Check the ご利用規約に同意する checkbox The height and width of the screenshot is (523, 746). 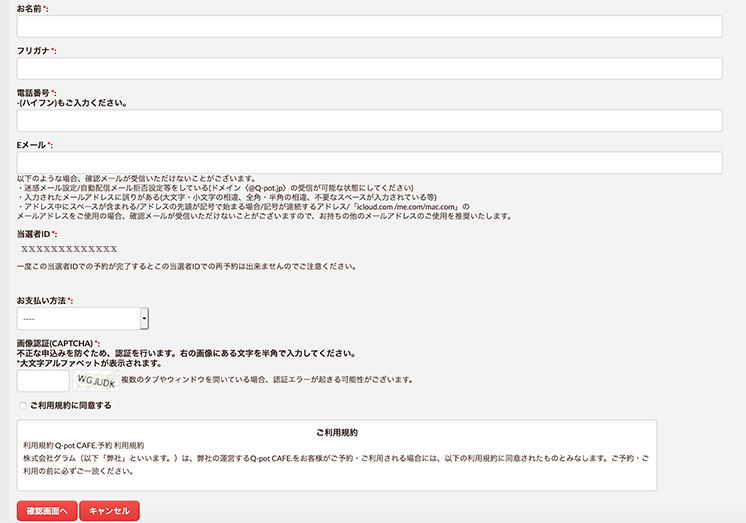(x=23, y=406)
